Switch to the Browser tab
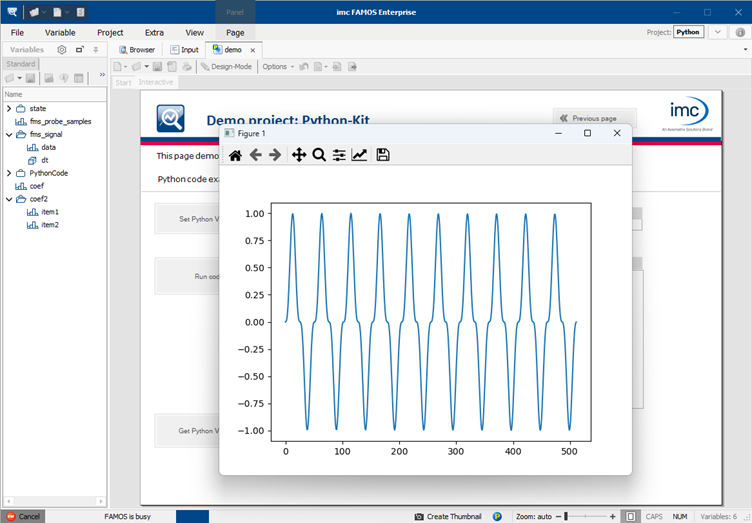The height and width of the screenshot is (523, 752). [x=137, y=49]
